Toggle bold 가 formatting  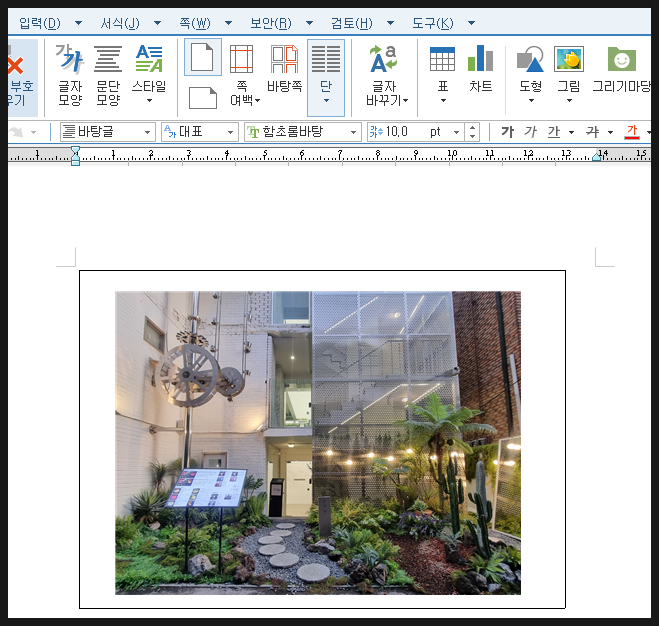pos(507,132)
